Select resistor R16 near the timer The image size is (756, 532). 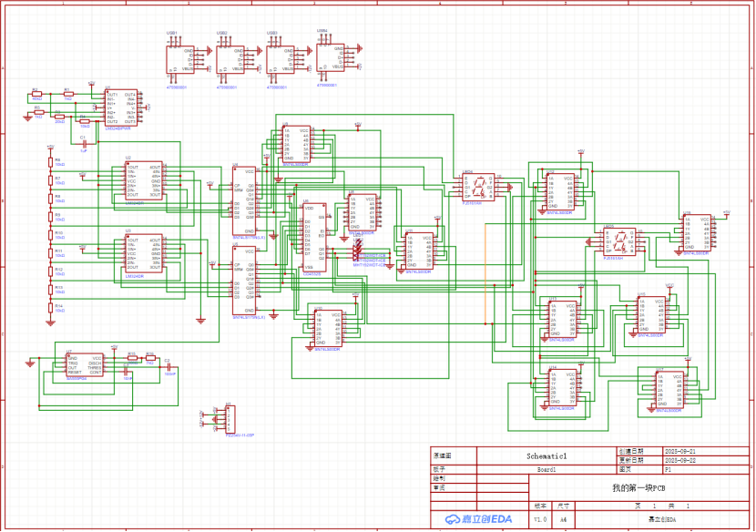pos(150,358)
